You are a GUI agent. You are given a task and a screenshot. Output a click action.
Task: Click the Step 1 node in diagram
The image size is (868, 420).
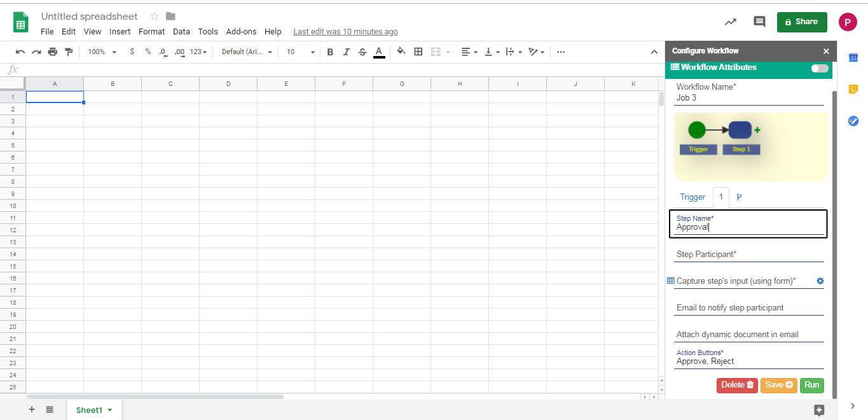point(740,130)
